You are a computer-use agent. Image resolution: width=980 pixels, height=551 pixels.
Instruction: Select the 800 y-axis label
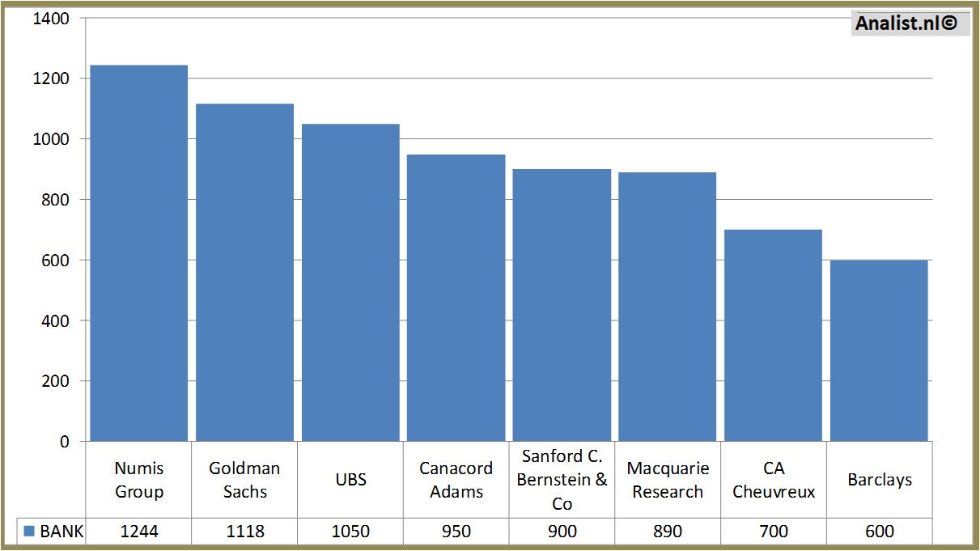(56, 200)
